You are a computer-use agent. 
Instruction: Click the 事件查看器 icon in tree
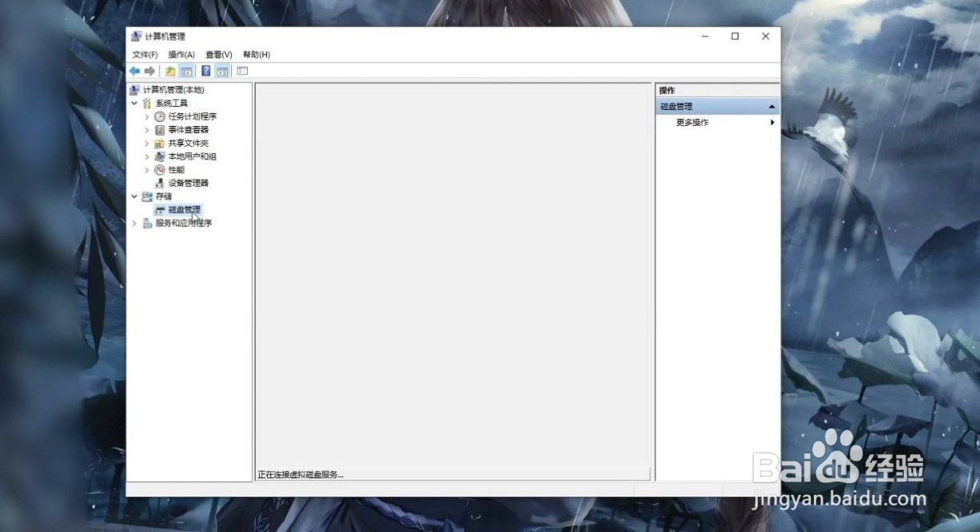[x=160, y=130]
